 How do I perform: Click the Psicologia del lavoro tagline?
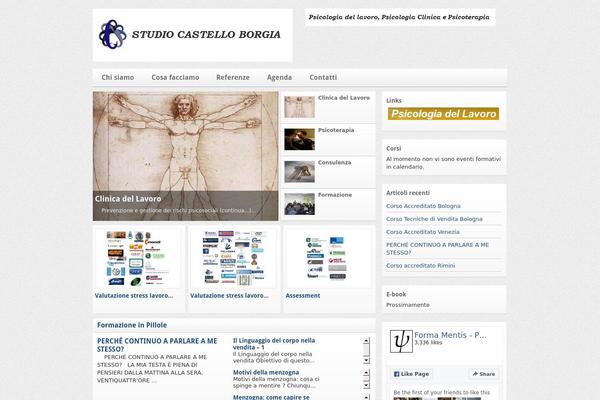click(399, 17)
